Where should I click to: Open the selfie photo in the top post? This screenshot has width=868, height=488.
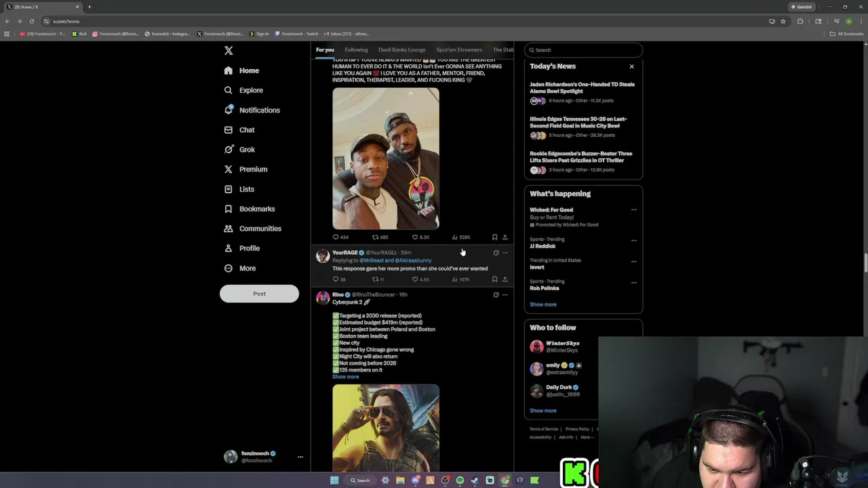(x=386, y=159)
